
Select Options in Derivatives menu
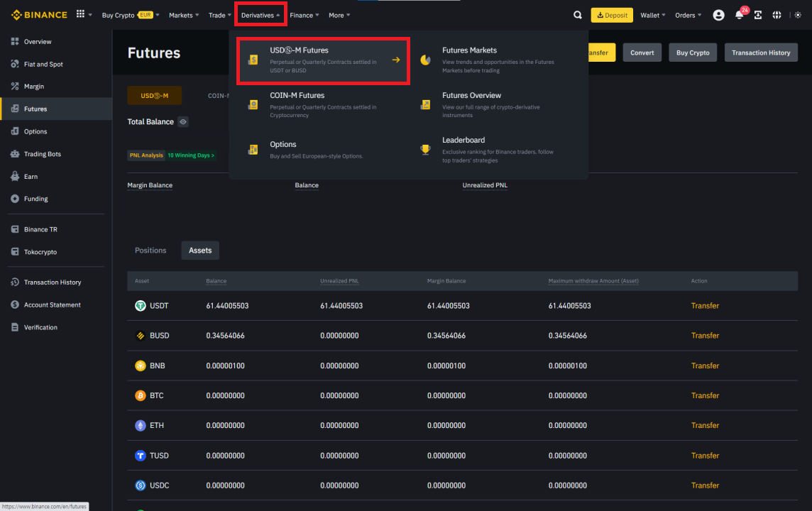click(324, 150)
